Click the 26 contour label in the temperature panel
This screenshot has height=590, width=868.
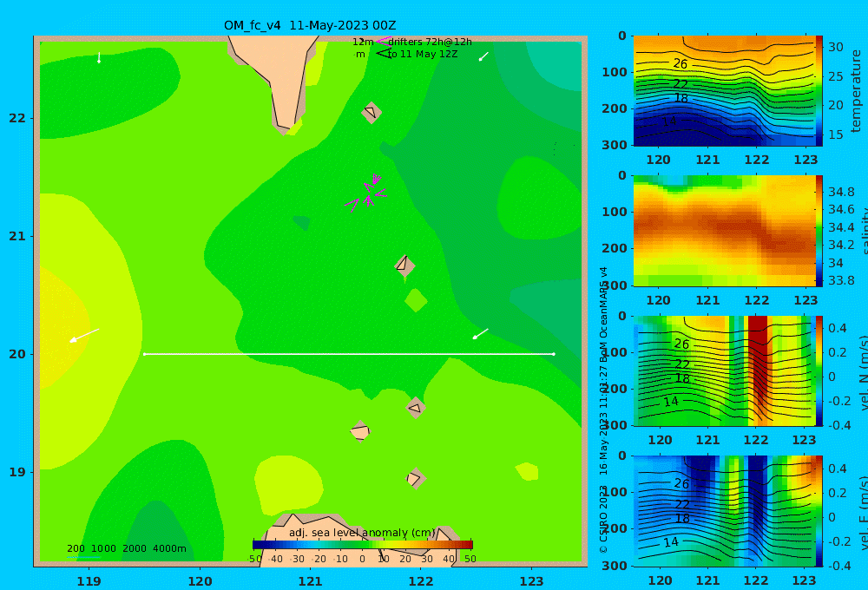[681, 63]
